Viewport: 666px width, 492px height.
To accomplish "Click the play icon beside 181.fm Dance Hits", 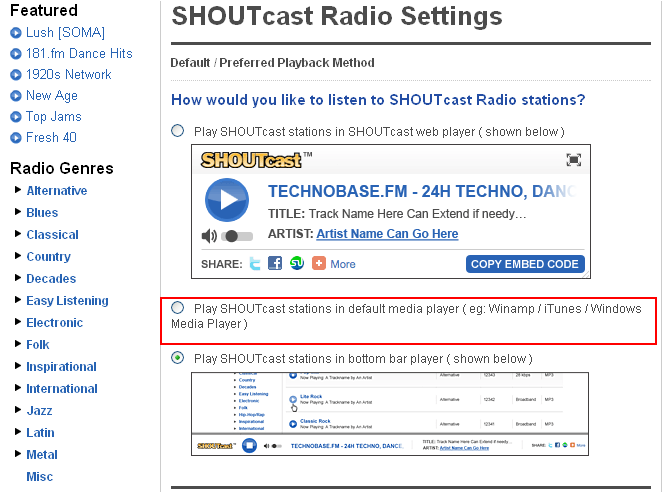I will (x=16, y=54).
